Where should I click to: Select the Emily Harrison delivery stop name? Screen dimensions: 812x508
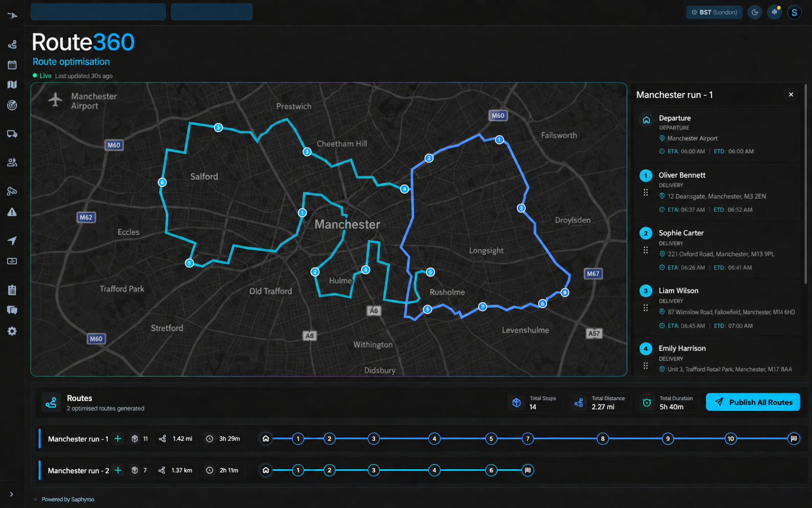[x=682, y=348]
